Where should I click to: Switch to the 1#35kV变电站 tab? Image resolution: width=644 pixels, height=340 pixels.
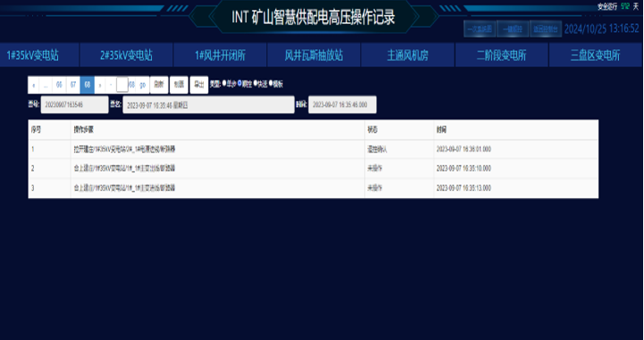(x=39, y=55)
